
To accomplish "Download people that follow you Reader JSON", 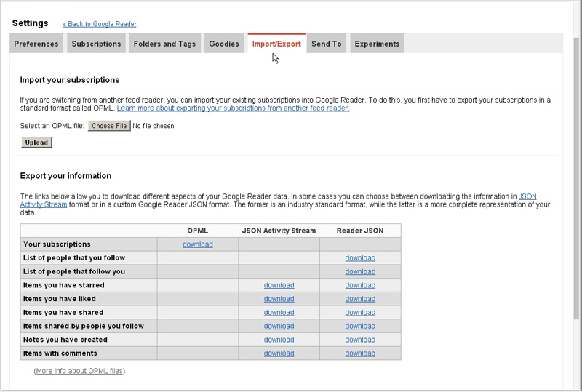I will pyautogui.click(x=360, y=272).
